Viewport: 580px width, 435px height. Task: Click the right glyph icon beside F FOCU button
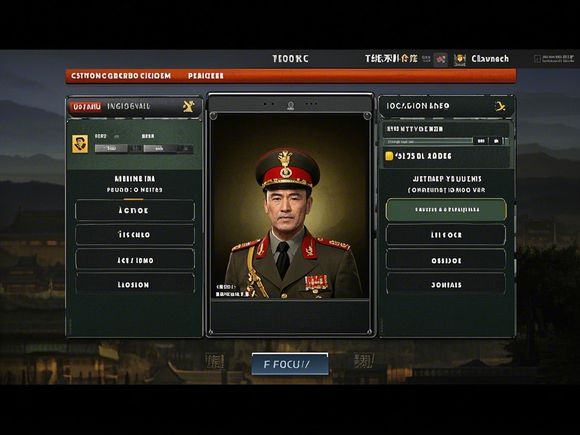click(x=363, y=360)
